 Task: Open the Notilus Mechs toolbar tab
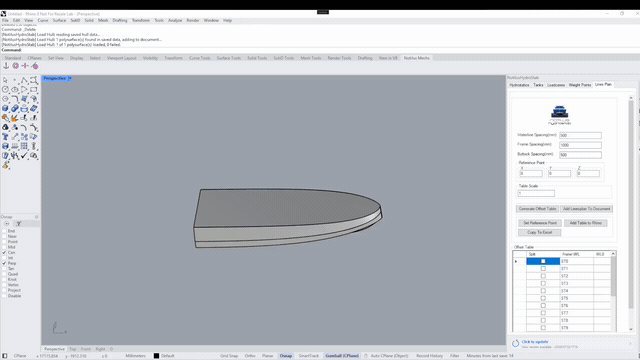[416, 58]
